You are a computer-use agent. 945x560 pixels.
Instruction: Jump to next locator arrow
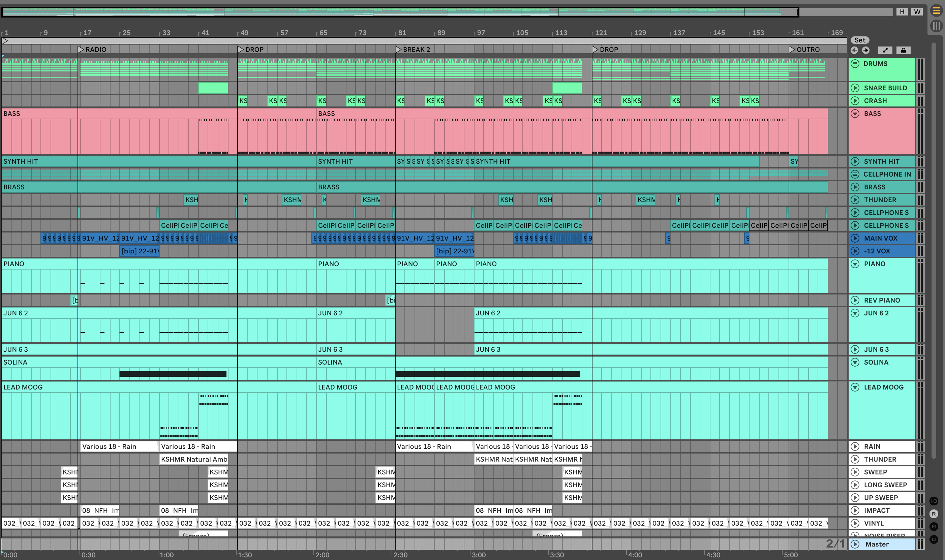pyautogui.click(x=866, y=50)
